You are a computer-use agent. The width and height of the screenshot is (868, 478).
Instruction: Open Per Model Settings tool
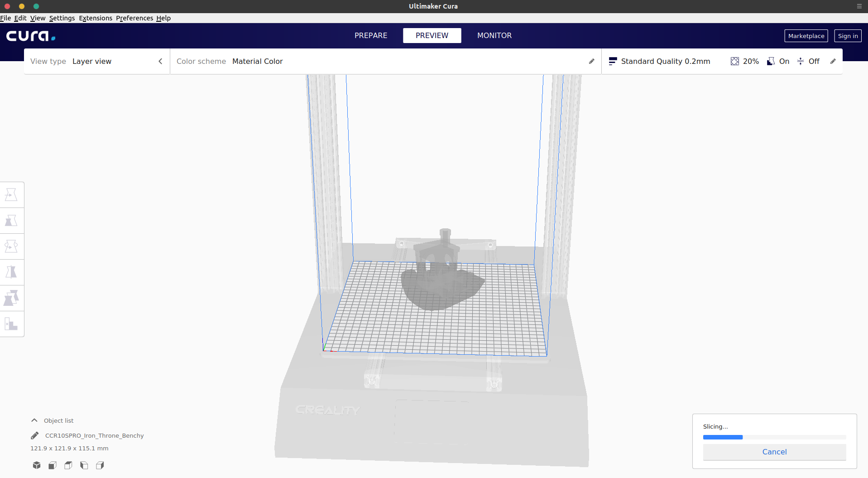[x=12, y=298]
